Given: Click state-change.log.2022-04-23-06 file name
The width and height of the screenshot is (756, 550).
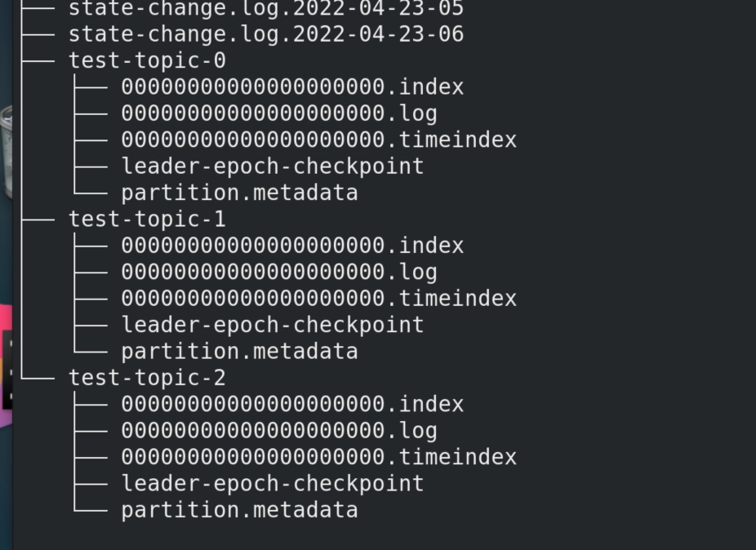Looking at the screenshot, I should point(266,34).
